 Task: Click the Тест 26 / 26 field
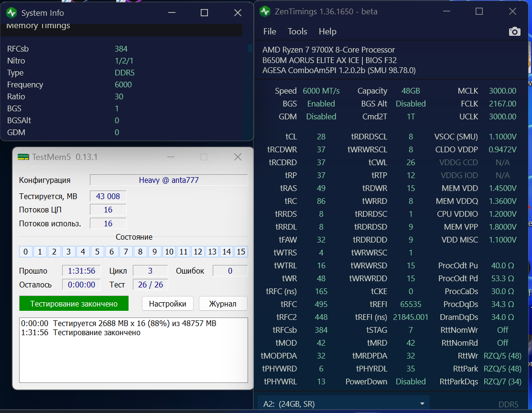click(150, 285)
